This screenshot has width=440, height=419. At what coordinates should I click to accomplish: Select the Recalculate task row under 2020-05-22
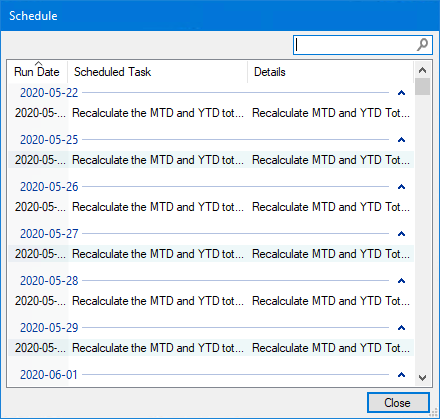[211, 113]
